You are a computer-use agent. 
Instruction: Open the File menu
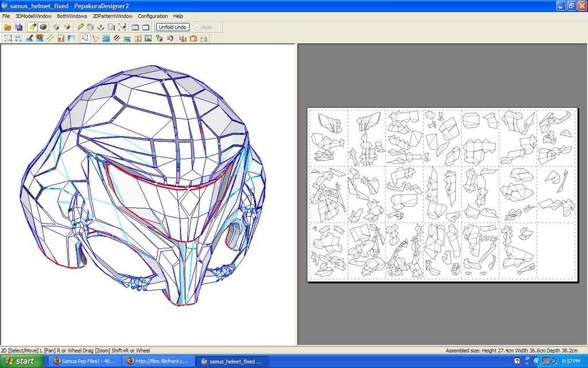[x=6, y=16]
